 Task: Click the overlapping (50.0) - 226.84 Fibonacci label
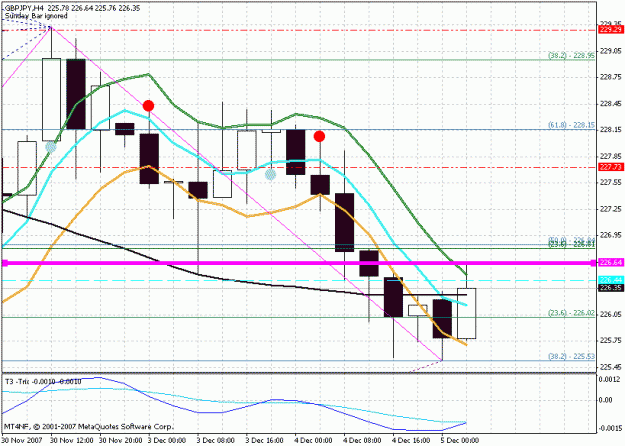click(572, 240)
